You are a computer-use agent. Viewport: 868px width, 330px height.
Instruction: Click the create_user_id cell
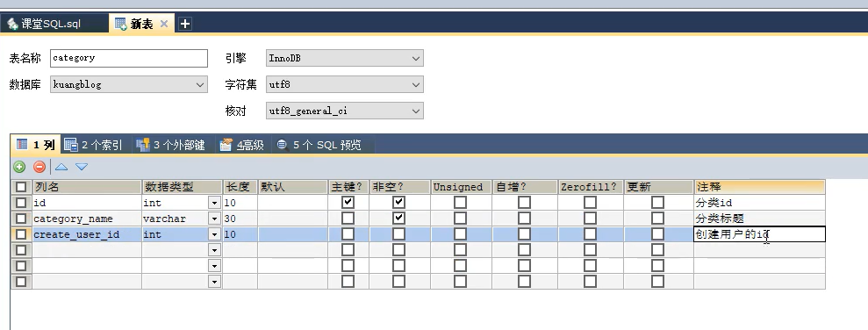click(87, 234)
